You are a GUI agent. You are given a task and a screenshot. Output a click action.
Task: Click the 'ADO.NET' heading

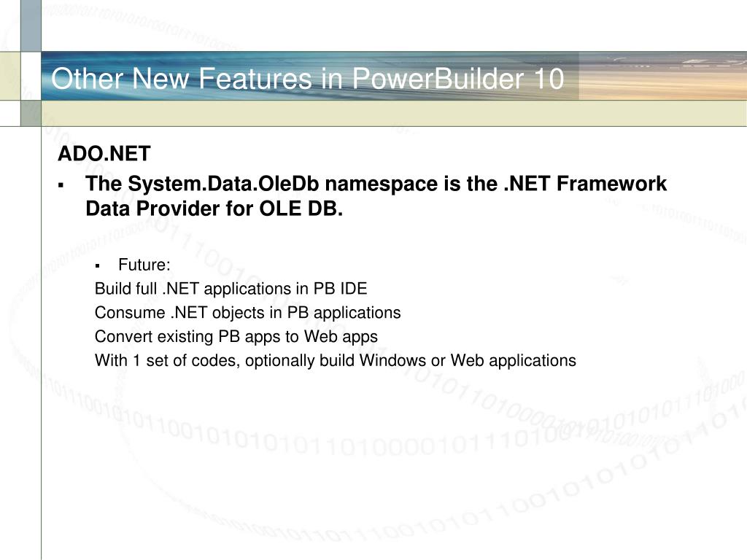pyautogui.click(x=104, y=154)
